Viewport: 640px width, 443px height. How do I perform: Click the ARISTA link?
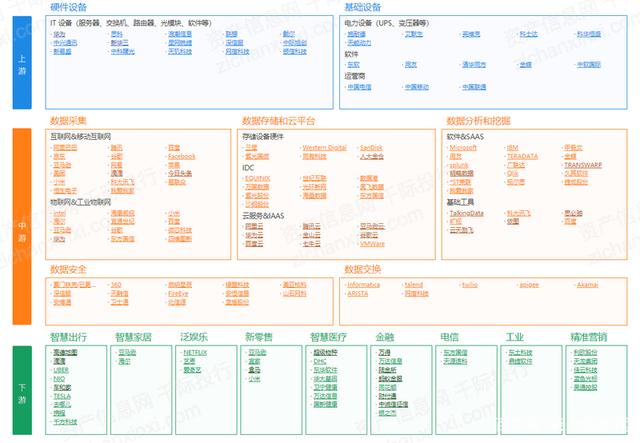click(x=358, y=294)
